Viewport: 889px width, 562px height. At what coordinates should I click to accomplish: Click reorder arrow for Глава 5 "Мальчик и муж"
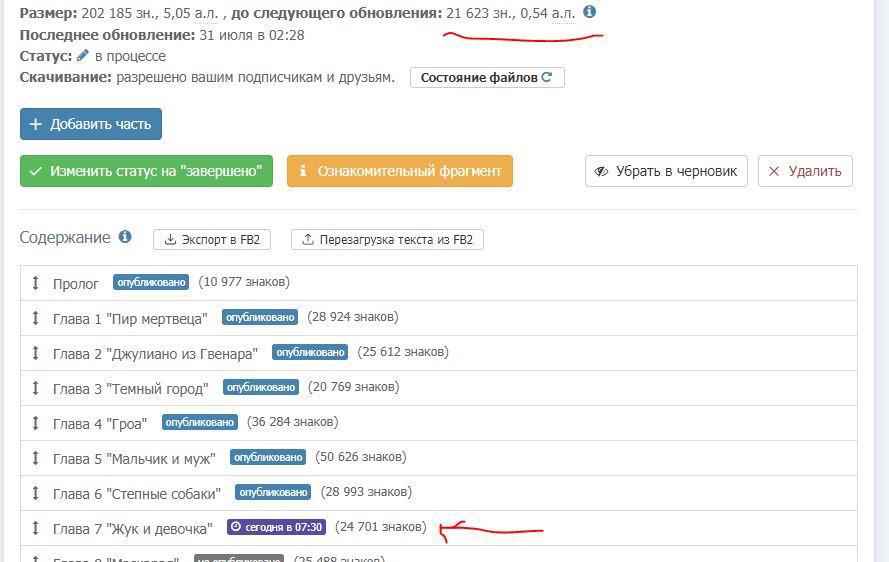point(36,458)
